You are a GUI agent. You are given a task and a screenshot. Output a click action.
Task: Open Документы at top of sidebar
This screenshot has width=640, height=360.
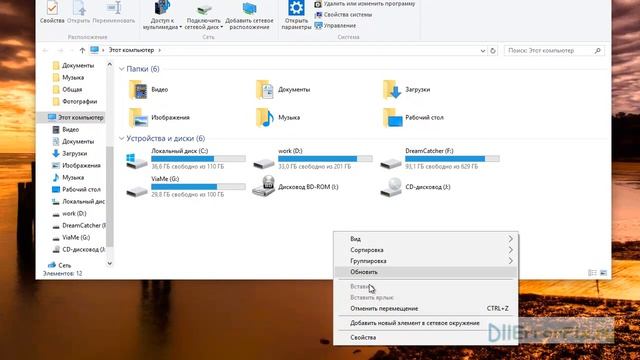tap(73, 65)
